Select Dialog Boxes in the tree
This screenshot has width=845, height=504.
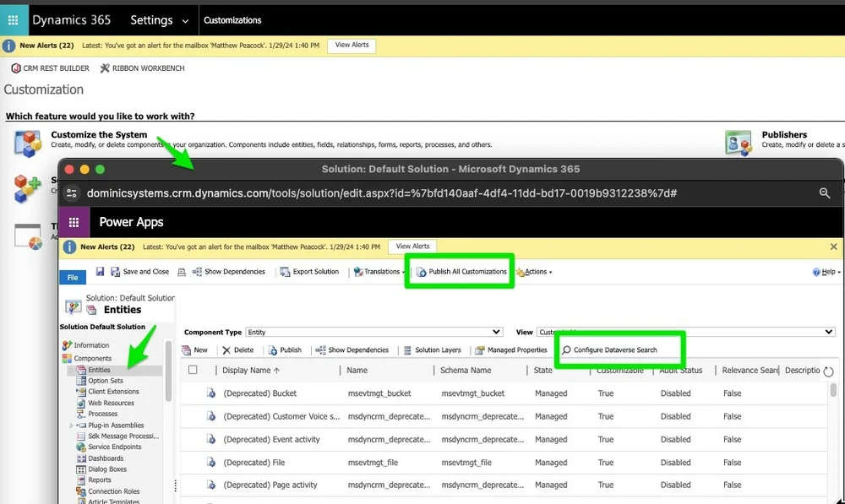102,469
